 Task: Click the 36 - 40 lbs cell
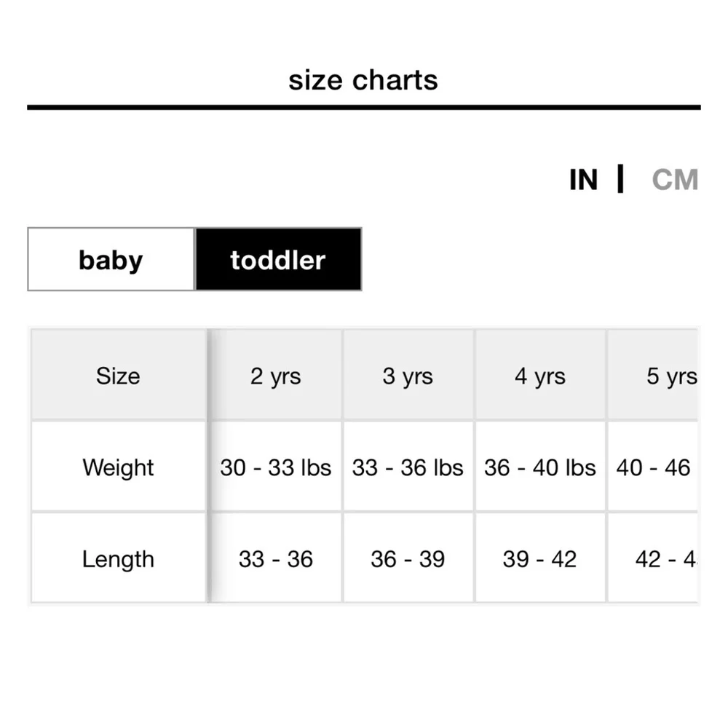[540, 467]
